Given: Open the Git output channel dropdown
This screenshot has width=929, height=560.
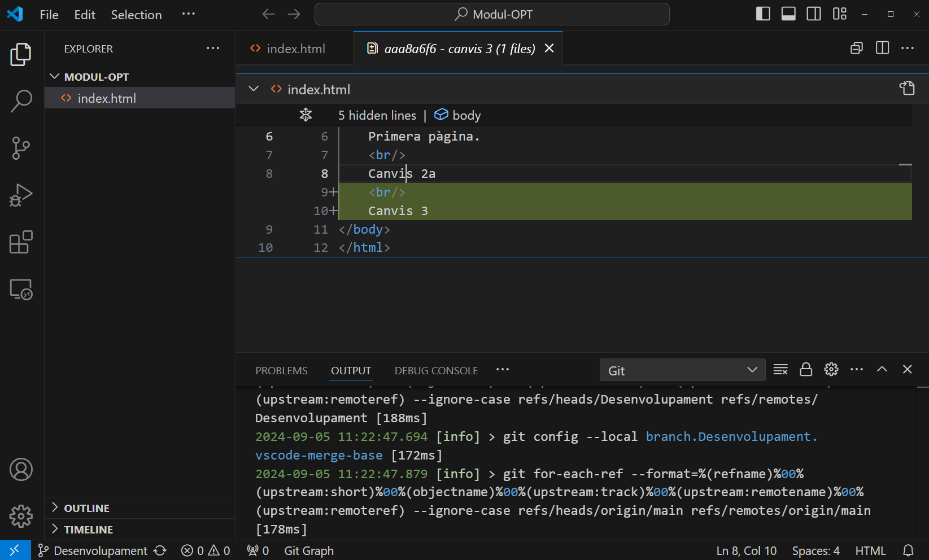Looking at the screenshot, I should pos(682,370).
